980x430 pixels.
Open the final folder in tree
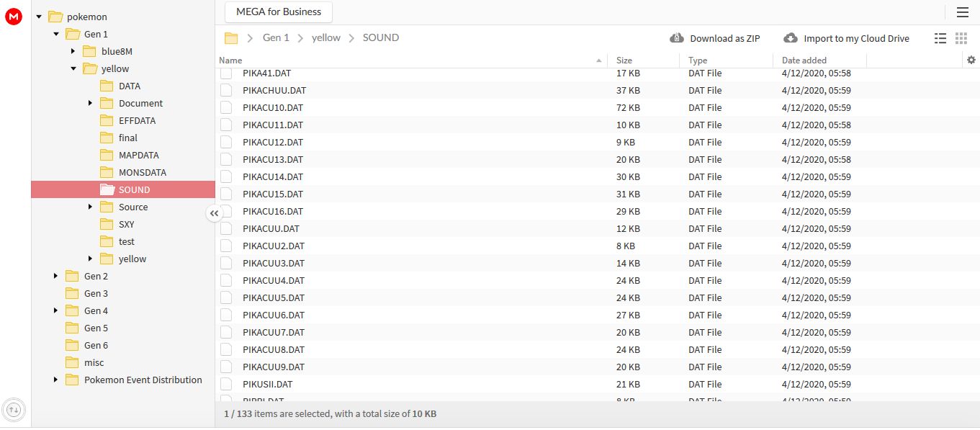click(128, 138)
